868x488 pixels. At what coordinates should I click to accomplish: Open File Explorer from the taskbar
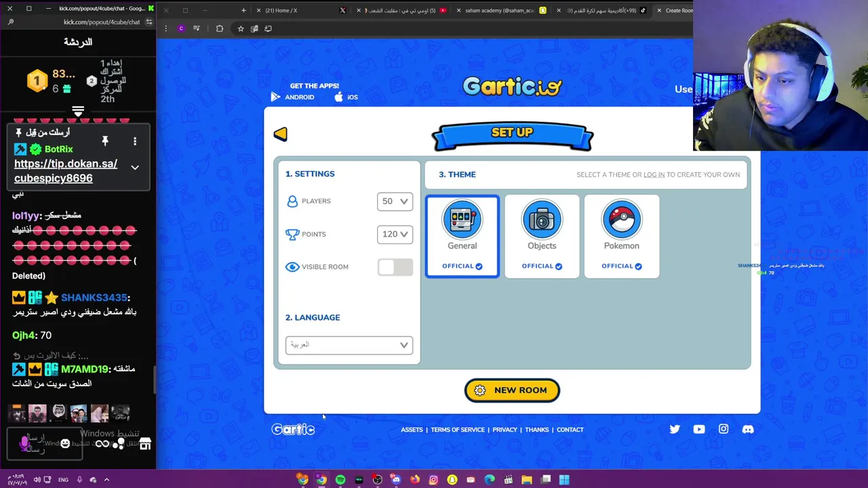(x=527, y=480)
